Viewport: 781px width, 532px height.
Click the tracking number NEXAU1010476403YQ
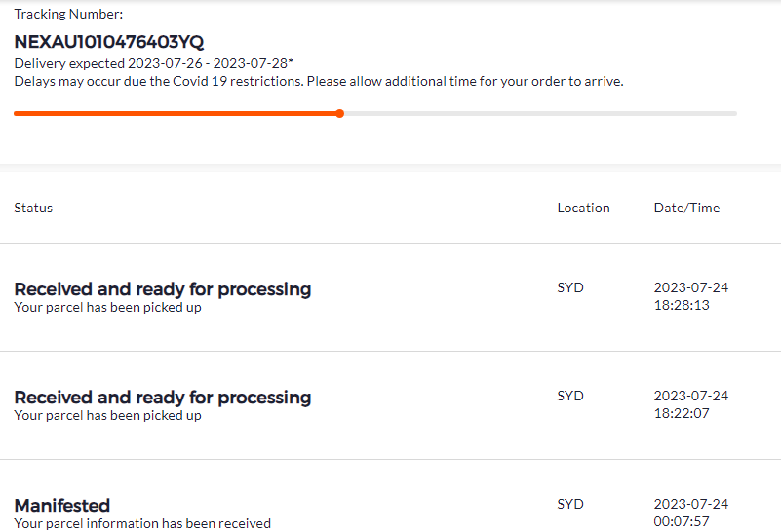click(x=109, y=42)
